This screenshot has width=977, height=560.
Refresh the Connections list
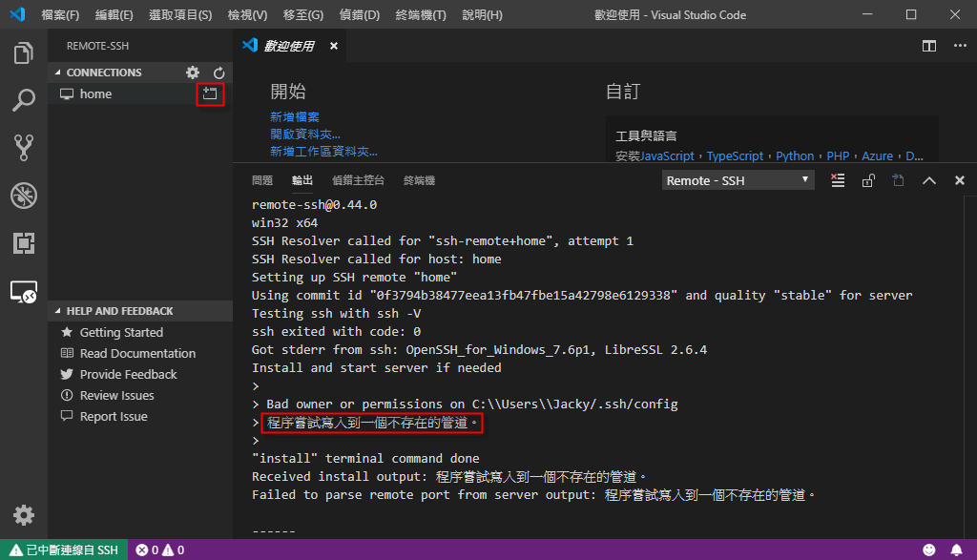218,72
